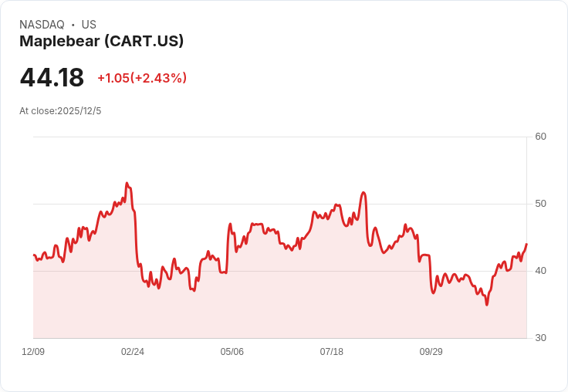Select the 05/06 date axis label
Viewport: 568px width, 392px height.
click(x=232, y=352)
